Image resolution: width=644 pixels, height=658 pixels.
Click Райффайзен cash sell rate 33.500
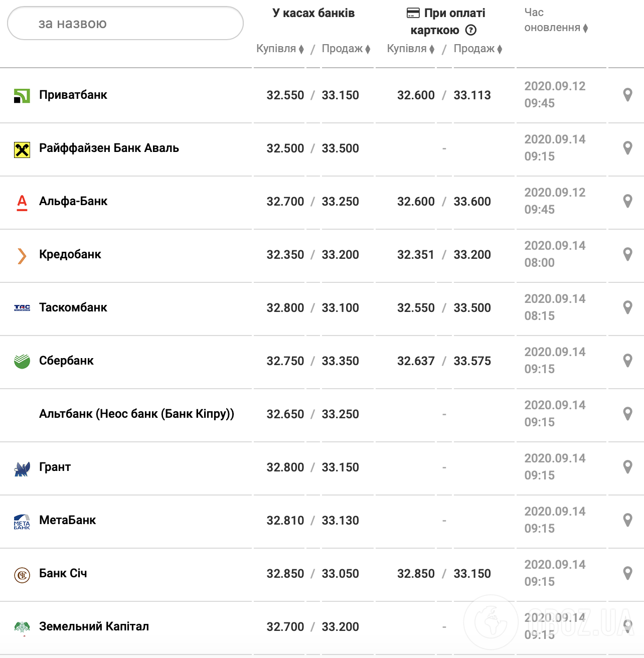tap(340, 148)
